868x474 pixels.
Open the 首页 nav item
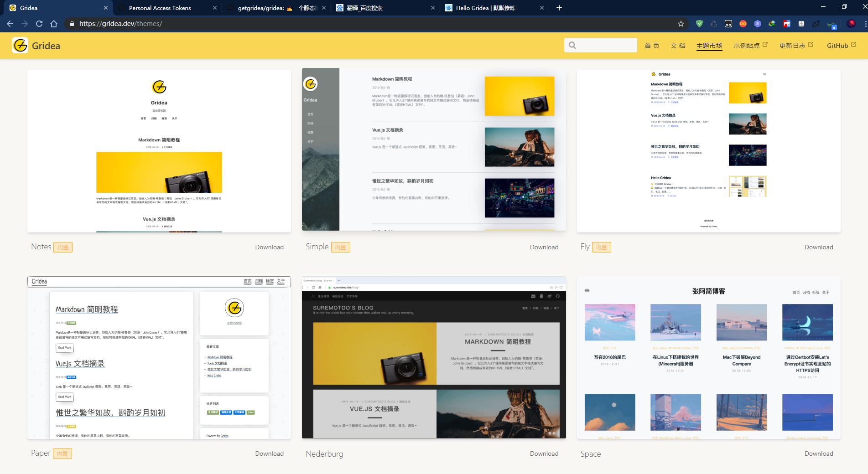pyautogui.click(x=652, y=46)
